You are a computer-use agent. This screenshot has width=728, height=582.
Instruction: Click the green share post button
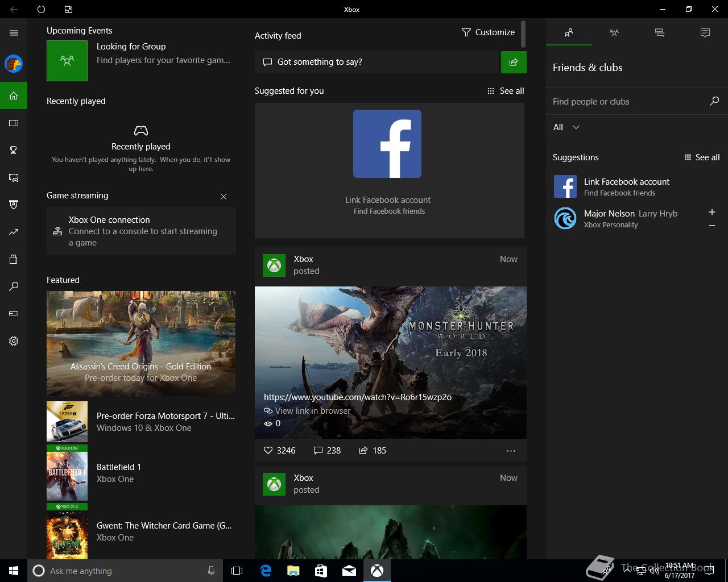(x=514, y=62)
